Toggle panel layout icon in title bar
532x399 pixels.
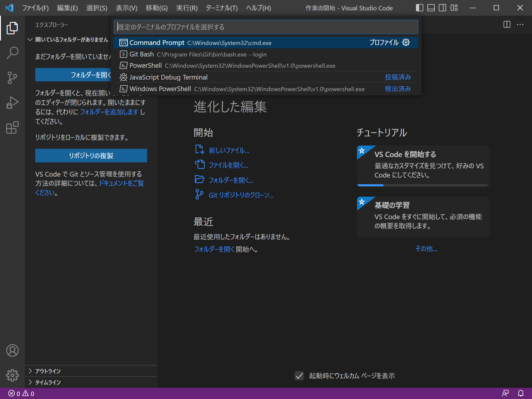coord(431,8)
